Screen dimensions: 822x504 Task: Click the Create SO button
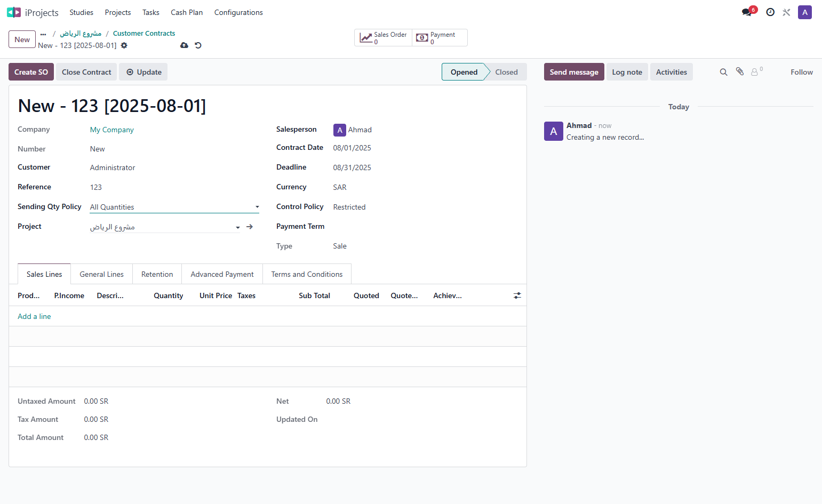click(31, 72)
